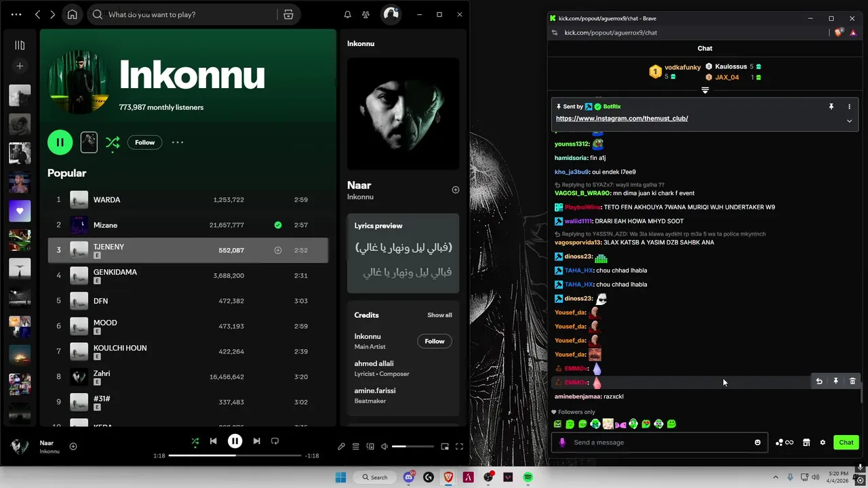Toggle repeat mode
The image size is (868, 488).
coord(275,441)
